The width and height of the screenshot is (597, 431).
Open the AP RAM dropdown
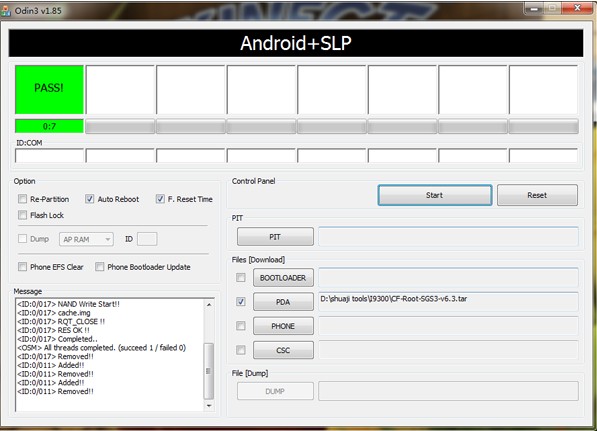[86, 239]
